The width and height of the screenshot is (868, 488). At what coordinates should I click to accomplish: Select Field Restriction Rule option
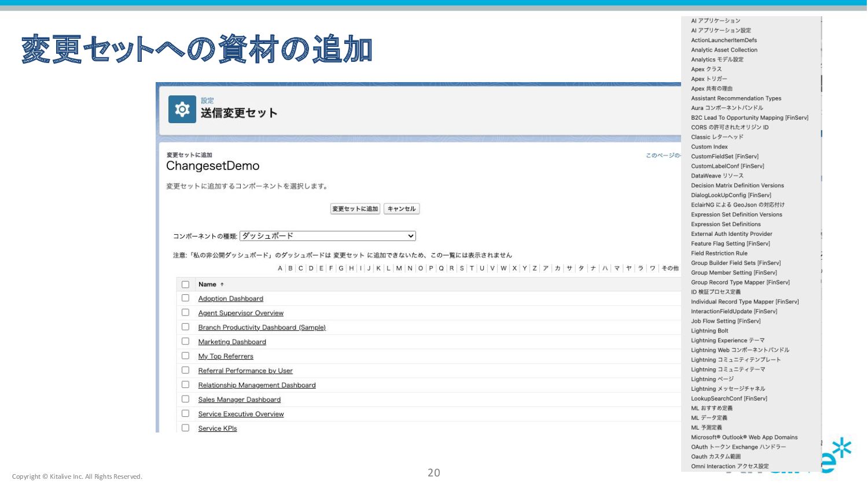point(719,253)
